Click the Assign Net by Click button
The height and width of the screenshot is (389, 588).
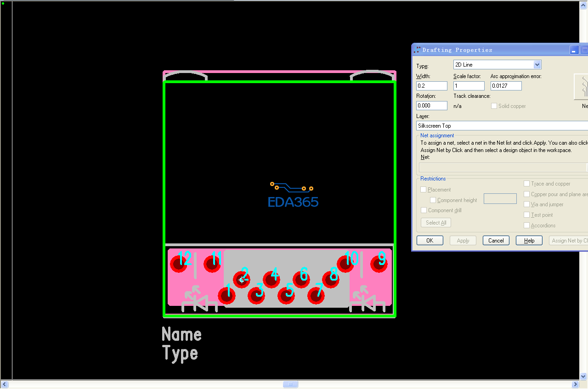tap(569, 241)
